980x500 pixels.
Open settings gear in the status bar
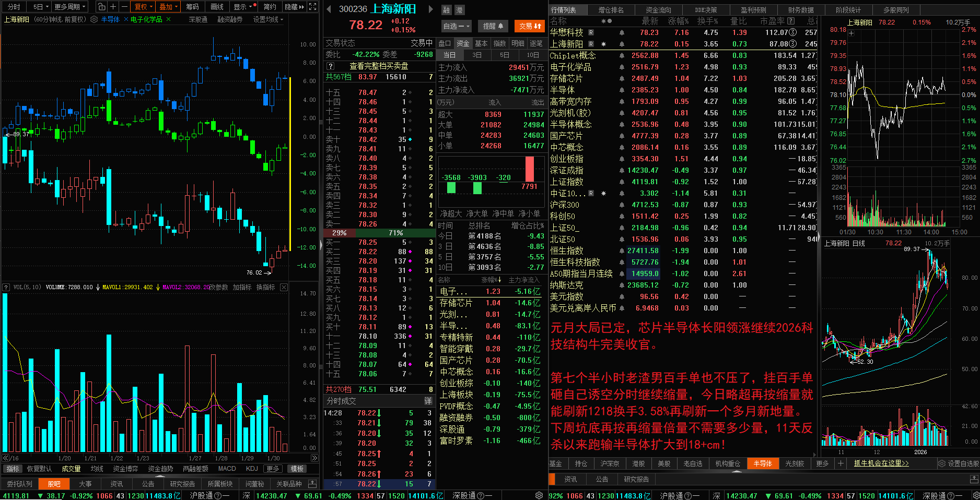coord(539,495)
